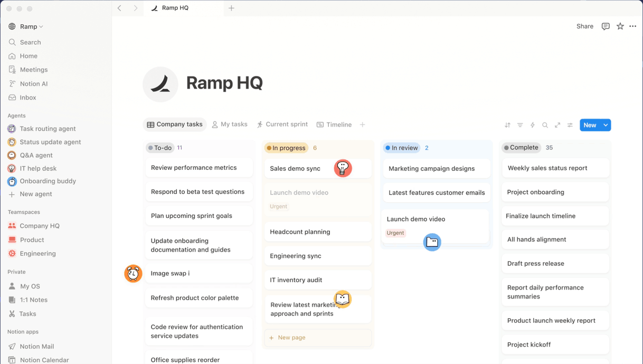Open Respond to beta test questions
Image resolution: width=643 pixels, height=364 pixels.
(199, 191)
